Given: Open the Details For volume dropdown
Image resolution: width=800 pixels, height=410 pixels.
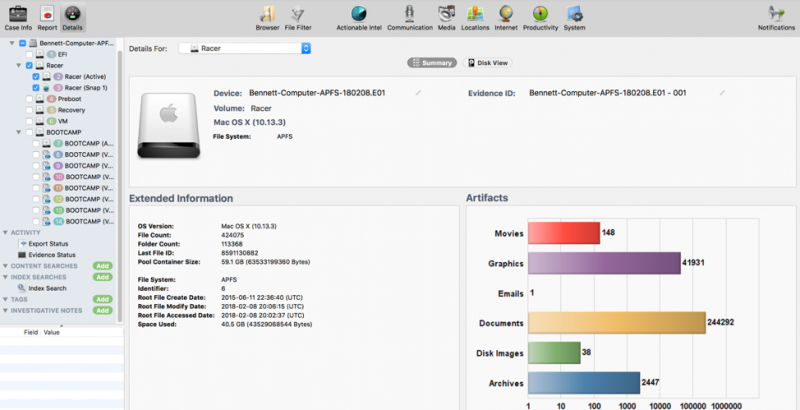Looking at the screenshot, I should coord(245,47).
